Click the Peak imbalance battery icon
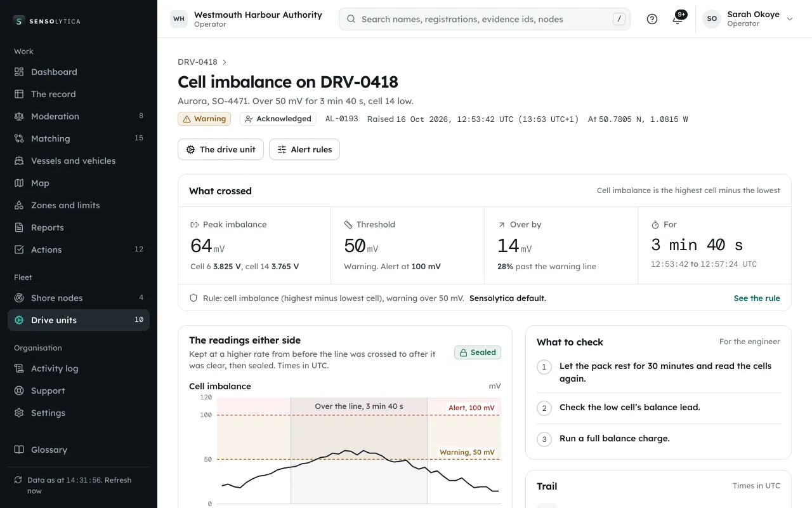The width and height of the screenshot is (812, 508). pos(195,225)
